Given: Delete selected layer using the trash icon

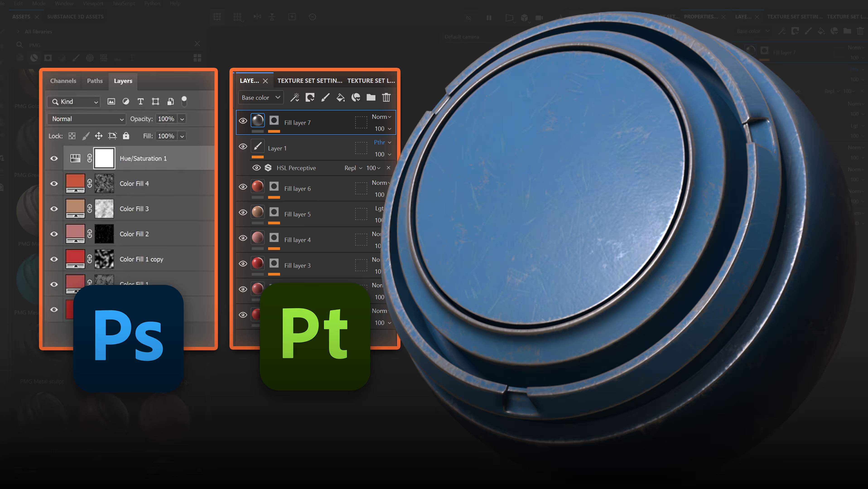Looking at the screenshot, I should pos(386,98).
